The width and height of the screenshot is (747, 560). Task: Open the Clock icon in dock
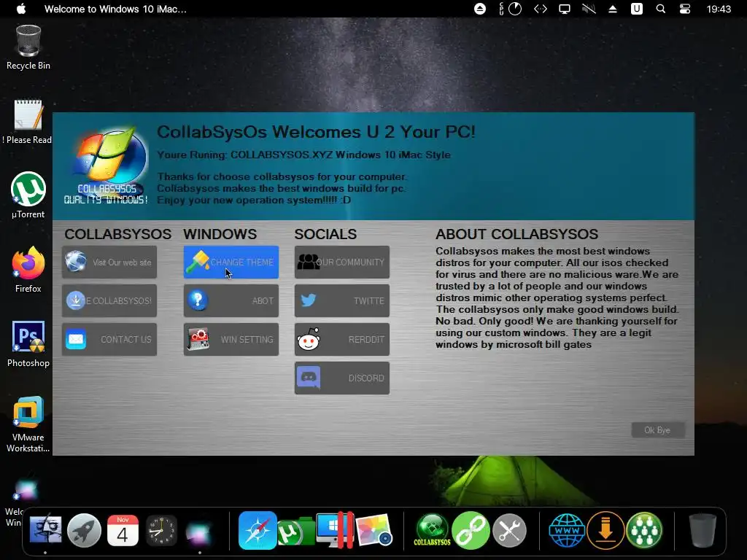pos(161,530)
